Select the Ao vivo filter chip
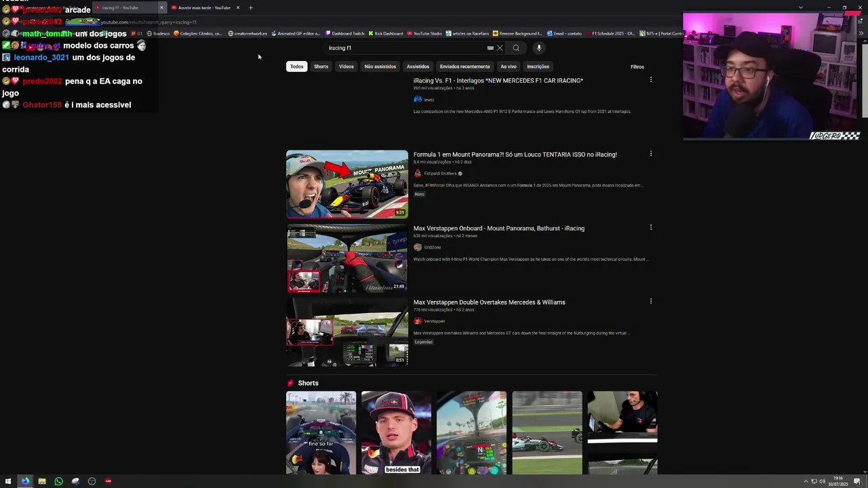The height and width of the screenshot is (488, 868). pos(509,66)
